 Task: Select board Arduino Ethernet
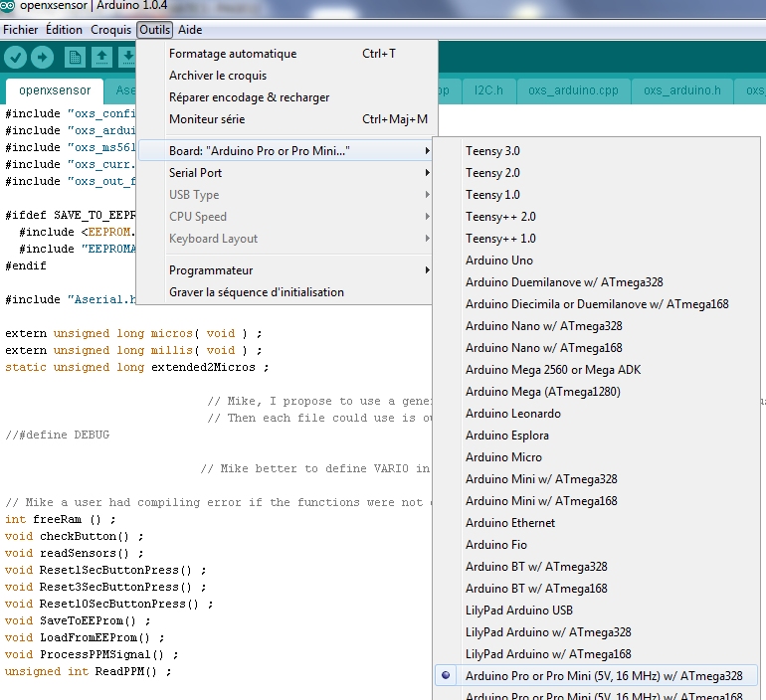[x=596, y=523]
